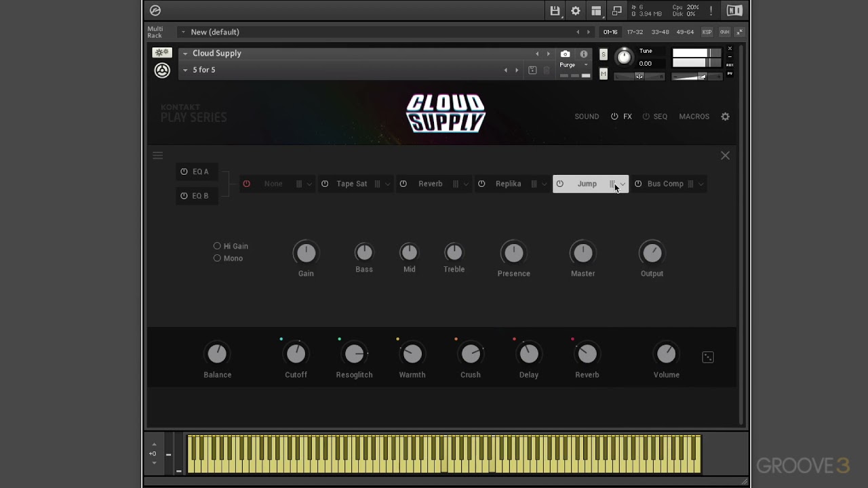Viewport: 868px width, 488px height.
Task: Toggle minimized view icon in header
Action: pos(617,11)
